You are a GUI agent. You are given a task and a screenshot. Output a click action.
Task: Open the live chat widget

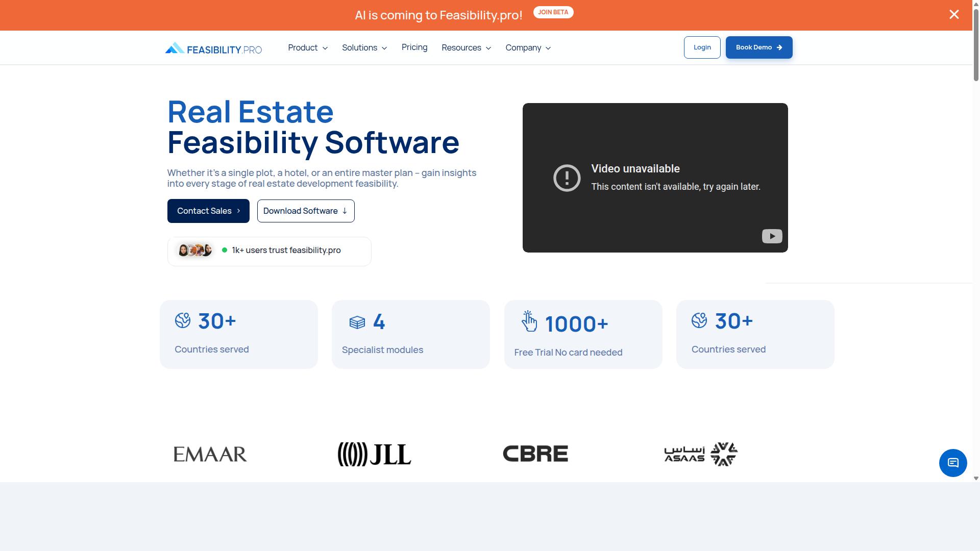953,463
